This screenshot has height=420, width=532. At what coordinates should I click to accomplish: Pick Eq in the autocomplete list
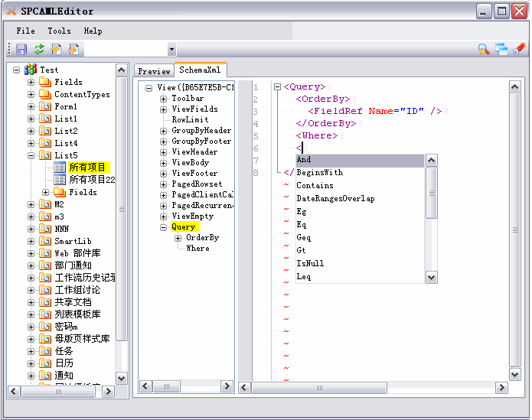pos(360,225)
